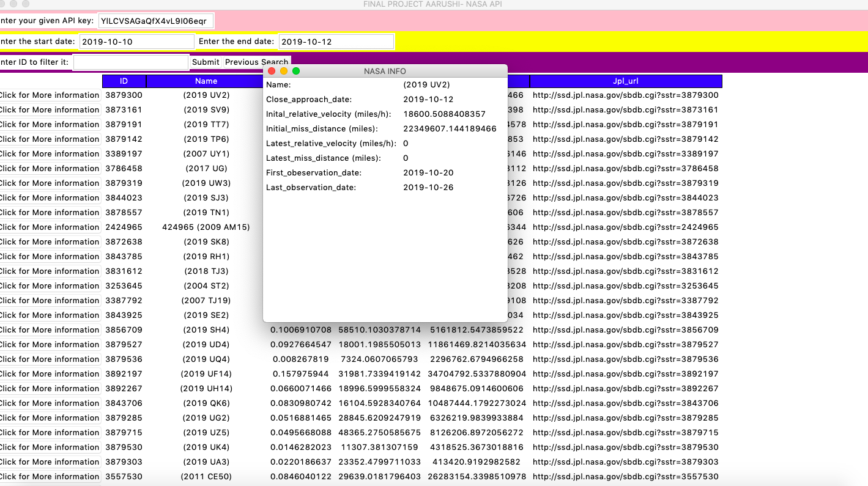This screenshot has width=868, height=486.
Task: Open more information for 3879300
Action: coord(49,95)
